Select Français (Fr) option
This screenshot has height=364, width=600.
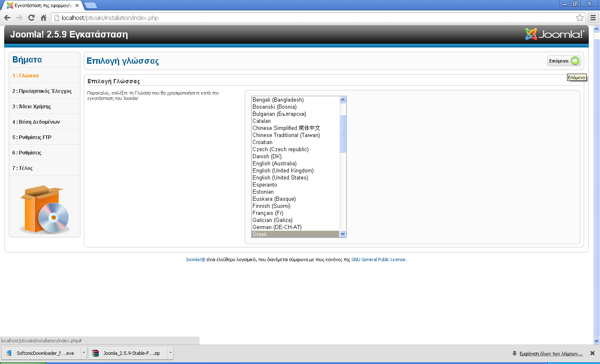pyautogui.click(x=295, y=213)
